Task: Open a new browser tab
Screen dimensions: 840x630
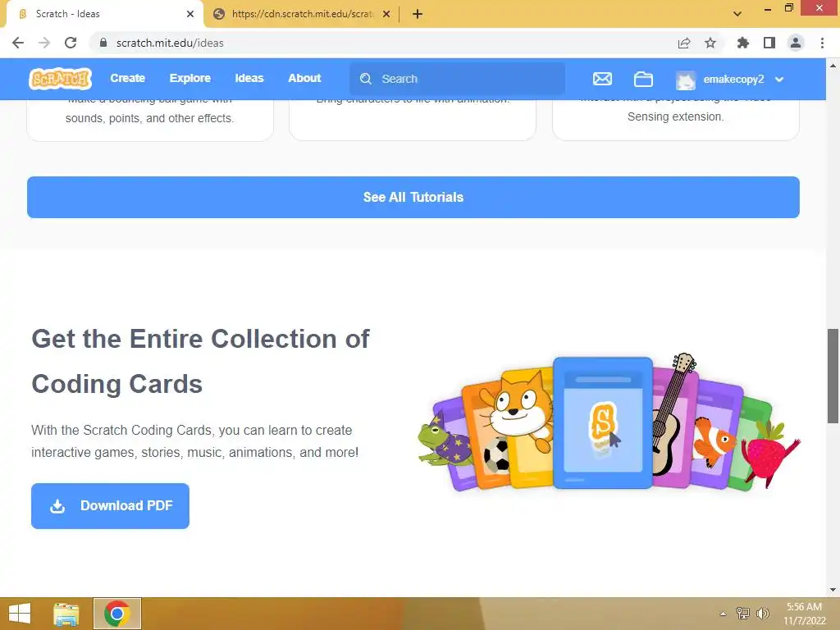Action: [x=418, y=14]
